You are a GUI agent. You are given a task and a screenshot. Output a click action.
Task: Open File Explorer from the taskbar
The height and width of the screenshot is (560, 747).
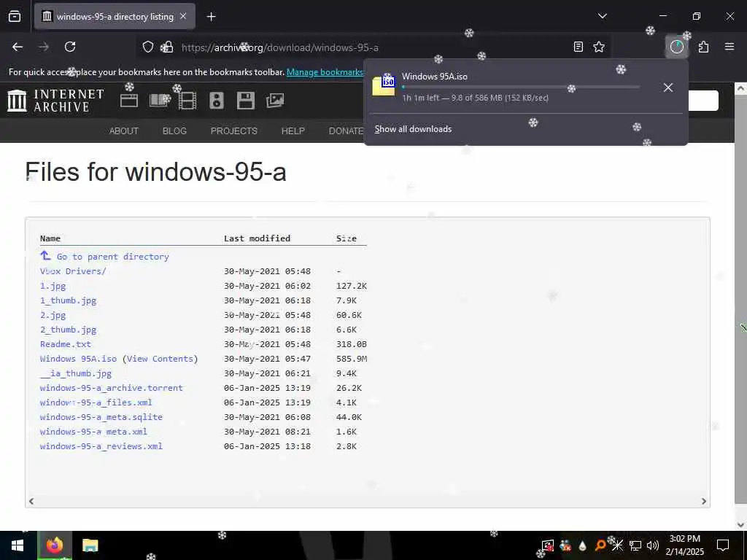(90, 545)
